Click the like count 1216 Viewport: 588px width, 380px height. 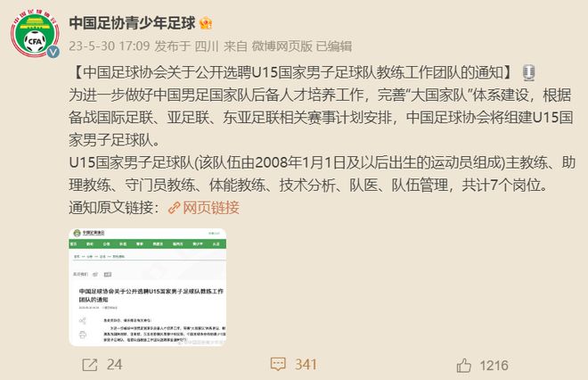pyautogui.click(x=494, y=365)
